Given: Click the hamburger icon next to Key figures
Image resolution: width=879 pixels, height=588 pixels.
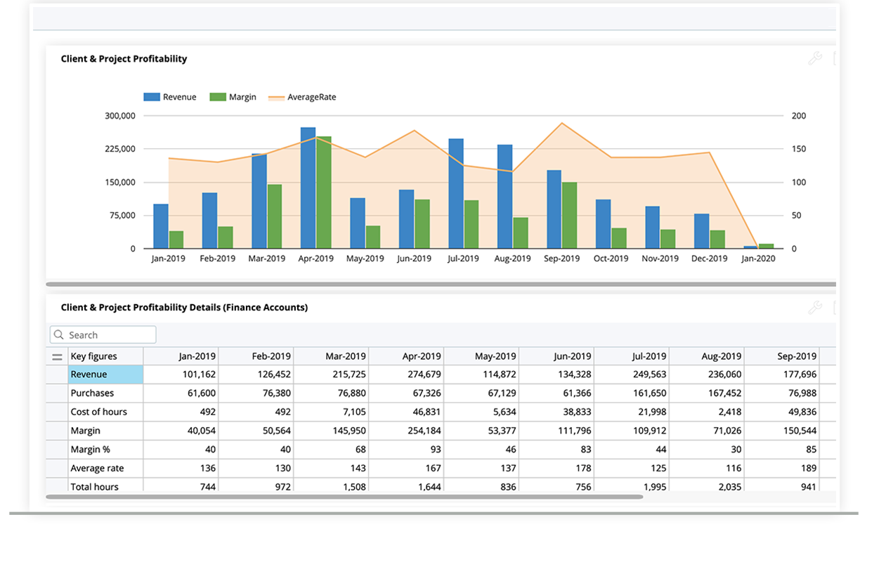Looking at the screenshot, I should [x=57, y=356].
